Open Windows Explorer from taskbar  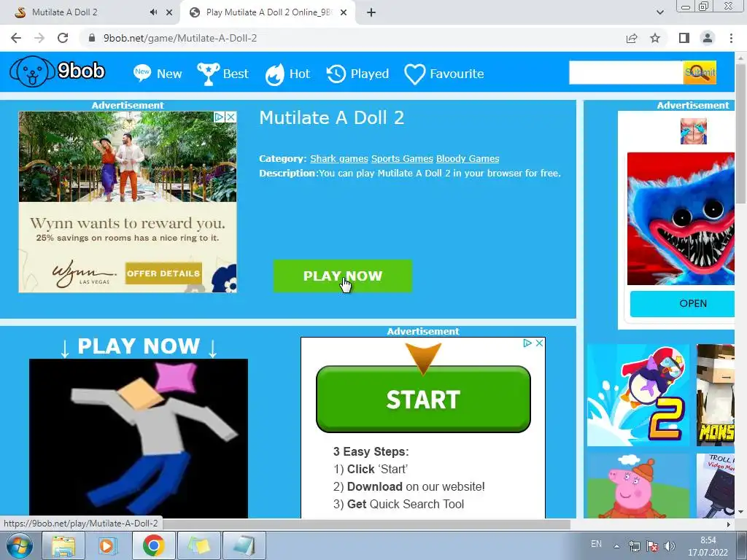pyautogui.click(x=63, y=545)
